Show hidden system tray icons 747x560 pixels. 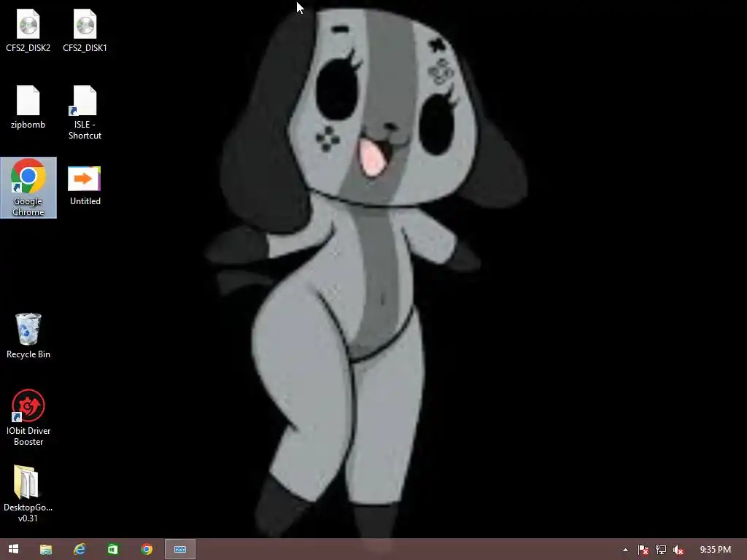tap(625, 550)
